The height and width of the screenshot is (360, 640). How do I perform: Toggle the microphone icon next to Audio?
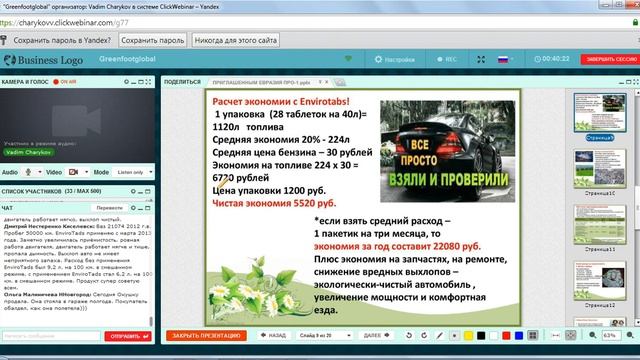pos(28,172)
